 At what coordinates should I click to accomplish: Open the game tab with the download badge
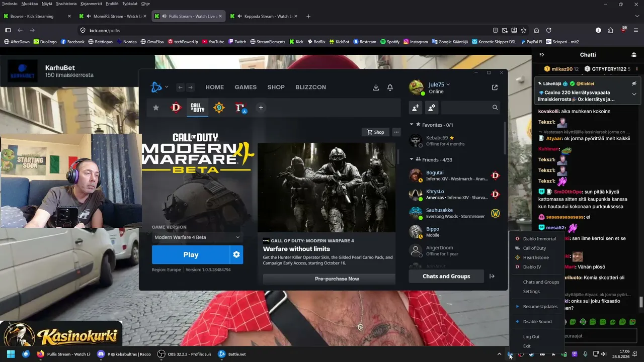(240, 108)
